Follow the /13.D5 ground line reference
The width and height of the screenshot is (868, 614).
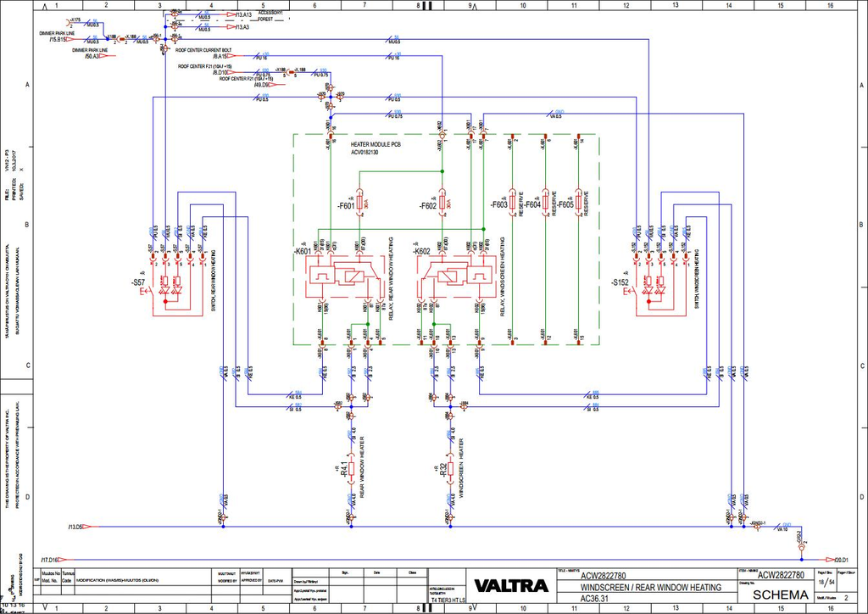coord(83,527)
